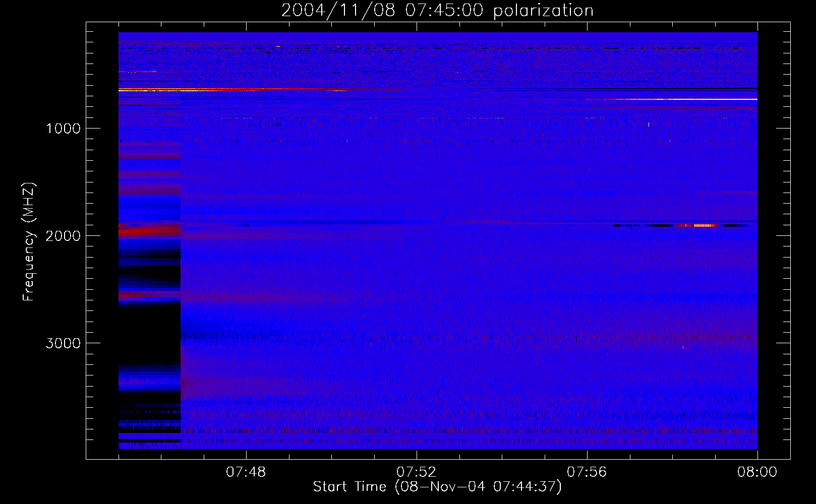816x504 pixels.
Task: Click the 'Frequency (MHZ)' axis label
Action: (29, 242)
